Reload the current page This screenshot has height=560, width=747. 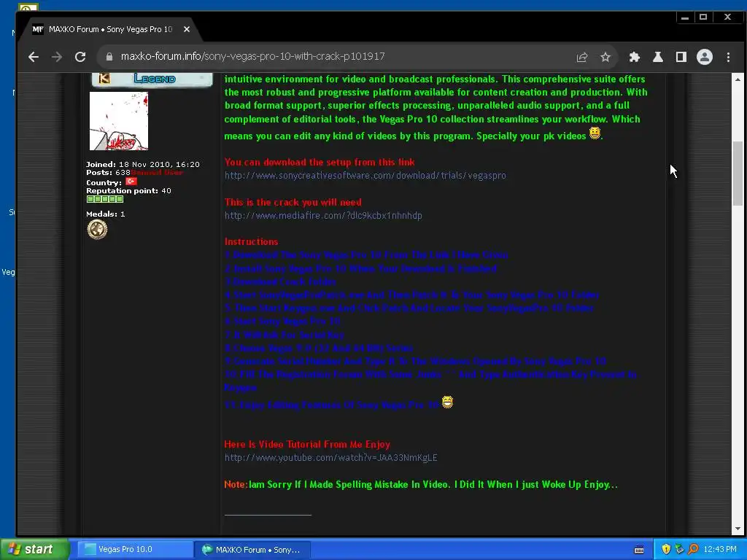click(80, 57)
